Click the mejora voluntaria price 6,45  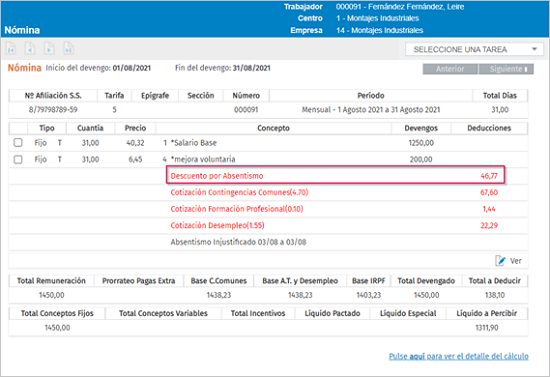[135, 159]
